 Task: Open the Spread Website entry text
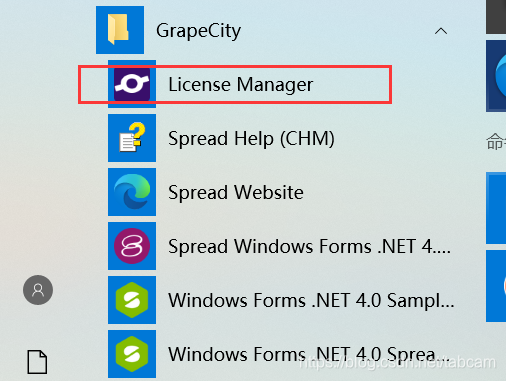point(236,192)
